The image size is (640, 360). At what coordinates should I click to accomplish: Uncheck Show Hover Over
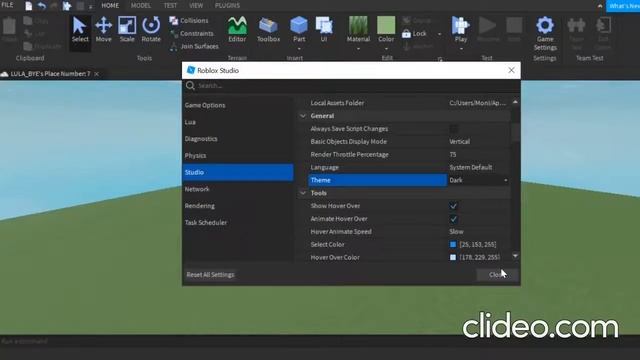pyautogui.click(x=453, y=206)
